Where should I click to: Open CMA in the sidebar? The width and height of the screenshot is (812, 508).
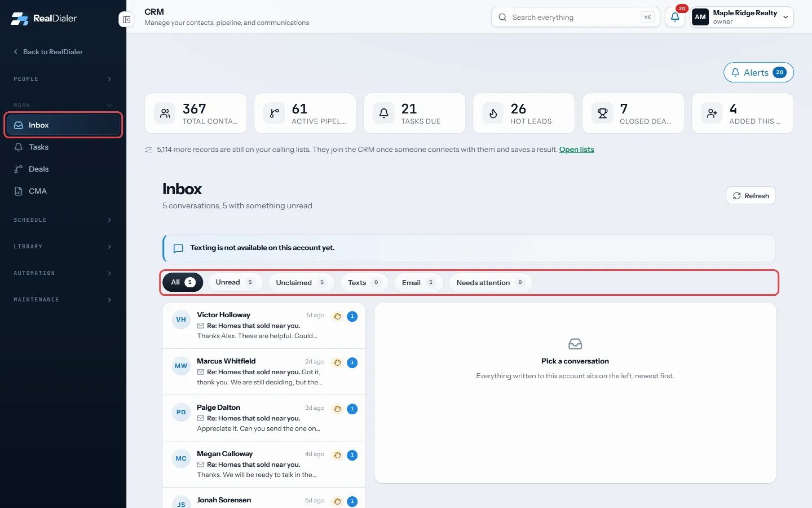pyautogui.click(x=63, y=191)
